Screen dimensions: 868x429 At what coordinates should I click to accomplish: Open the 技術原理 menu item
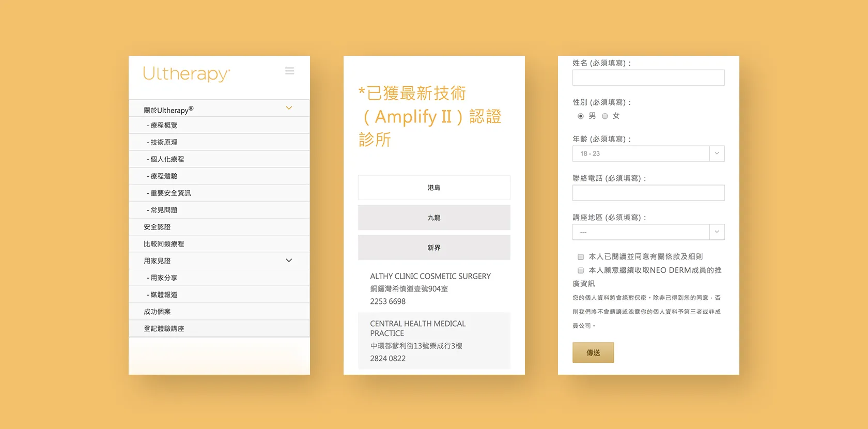(219, 142)
